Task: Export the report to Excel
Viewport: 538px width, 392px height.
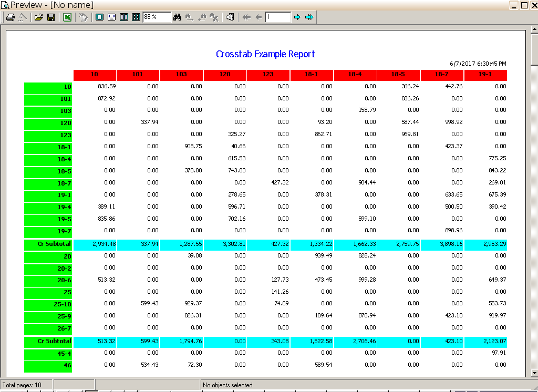Action: (x=67, y=17)
